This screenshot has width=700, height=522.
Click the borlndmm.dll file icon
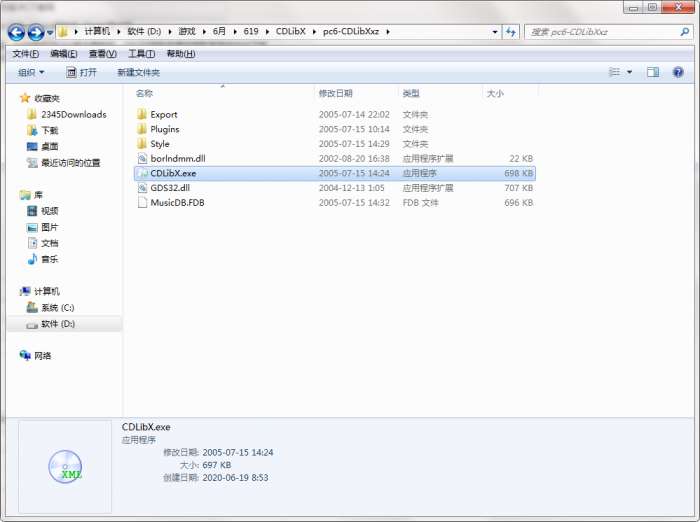[x=142, y=158]
